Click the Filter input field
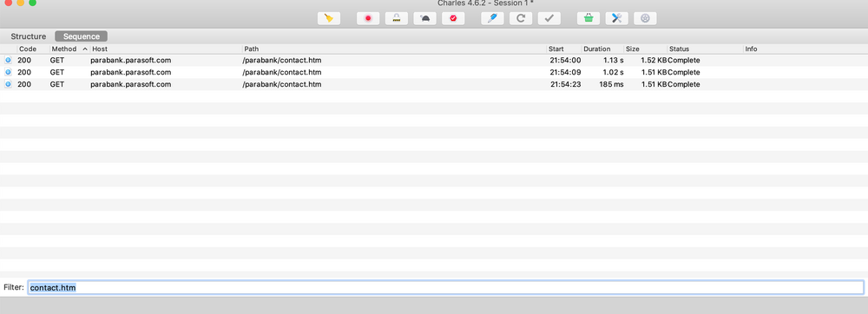 (445, 287)
